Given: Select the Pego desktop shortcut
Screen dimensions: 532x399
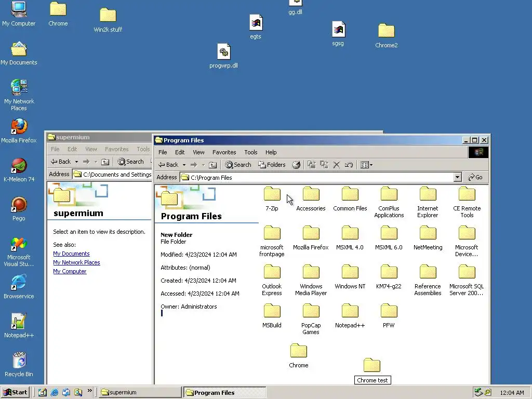Looking at the screenshot, I should (x=19, y=209).
